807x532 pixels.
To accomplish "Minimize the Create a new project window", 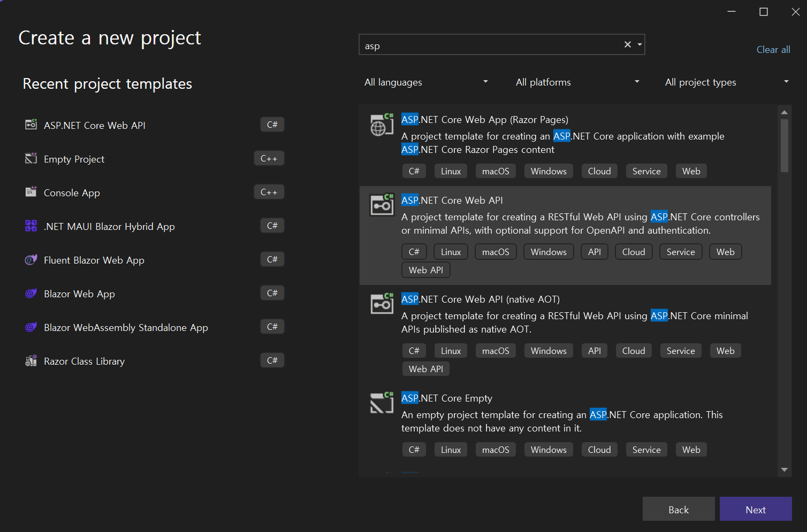I will pos(732,12).
